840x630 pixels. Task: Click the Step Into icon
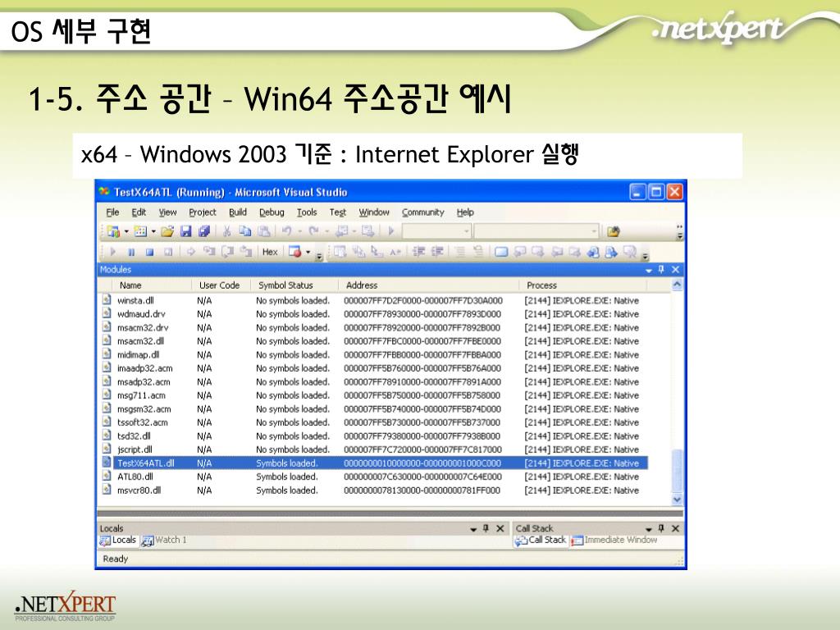[x=209, y=252]
